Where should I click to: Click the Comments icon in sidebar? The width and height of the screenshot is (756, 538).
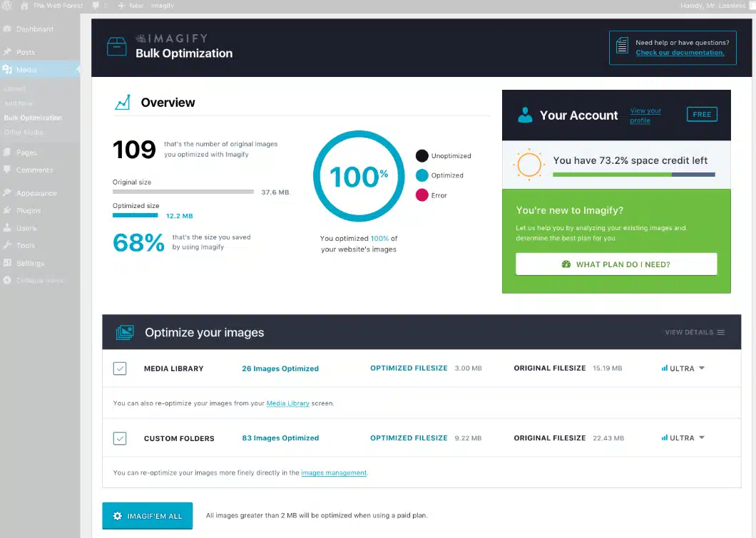7,170
